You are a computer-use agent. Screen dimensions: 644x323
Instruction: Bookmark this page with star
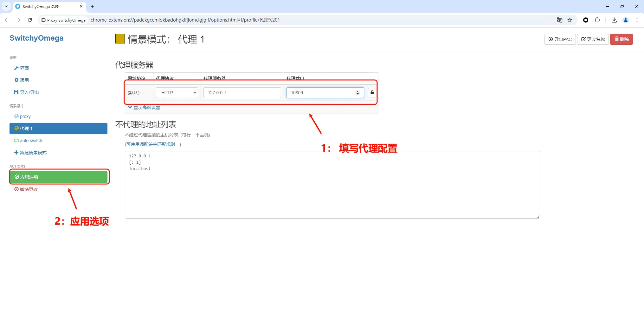[x=570, y=20]
